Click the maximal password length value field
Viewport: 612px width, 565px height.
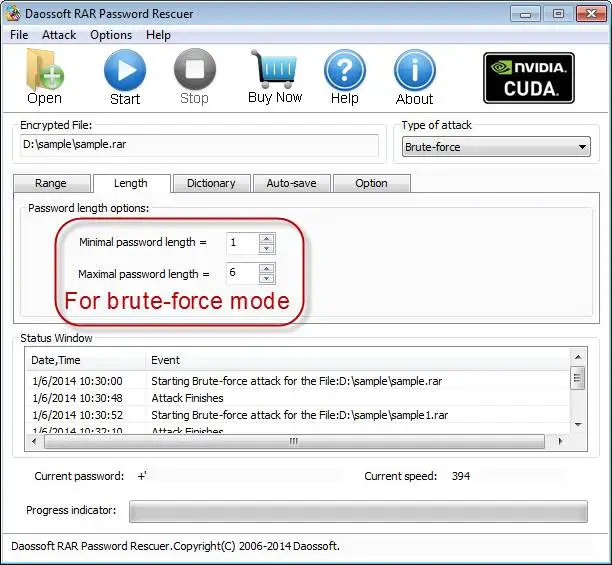click(x=242, y=273)
